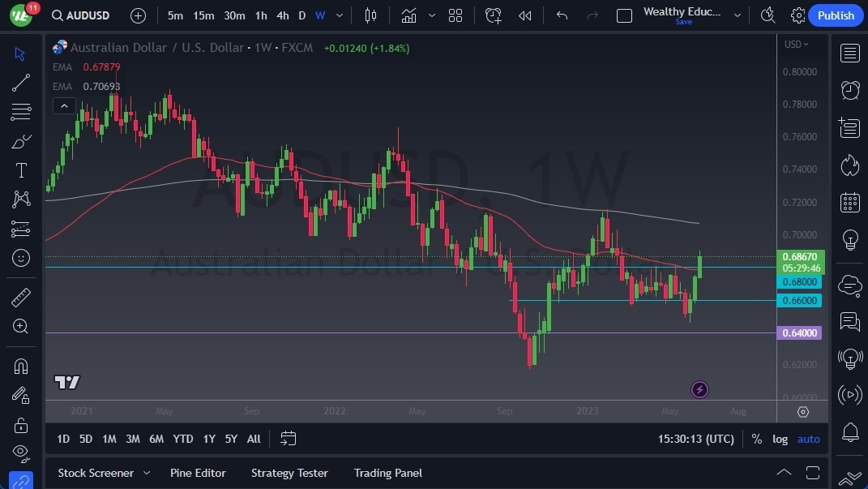Toggle hide all drawings eye icon
Viewport: 868px width, 489px height.
[x=21, y=453]
